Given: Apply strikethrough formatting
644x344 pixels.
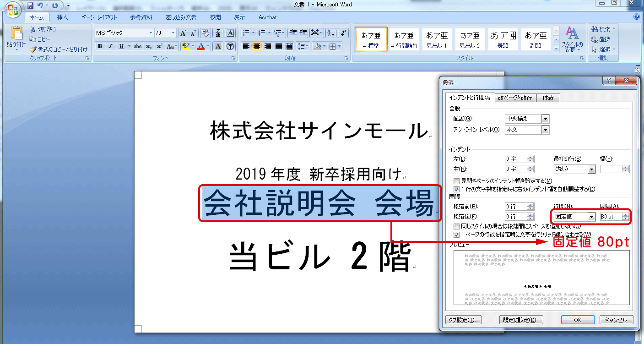Looking at the screenshot, I should (x=138, y=46).
